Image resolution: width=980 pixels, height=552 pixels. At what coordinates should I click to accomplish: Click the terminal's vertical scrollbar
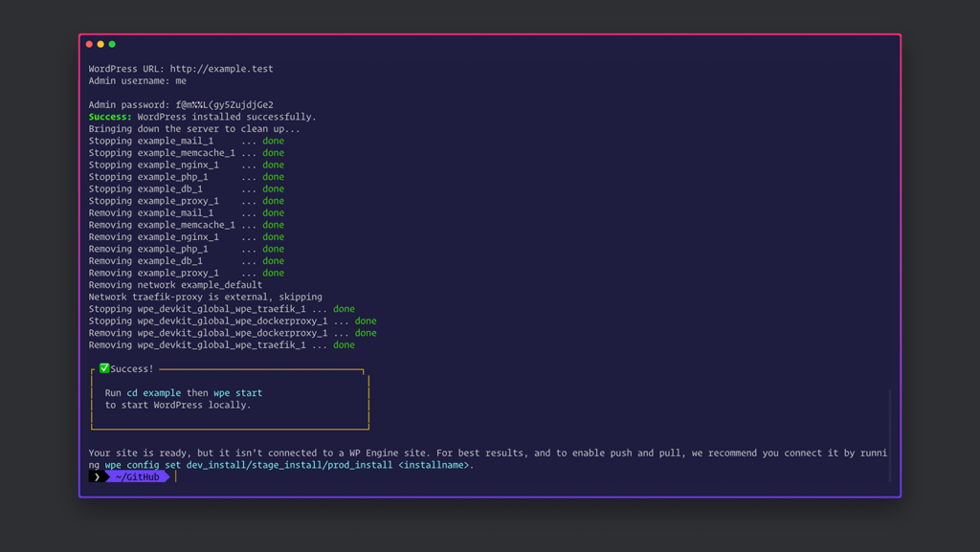(889, 435)
